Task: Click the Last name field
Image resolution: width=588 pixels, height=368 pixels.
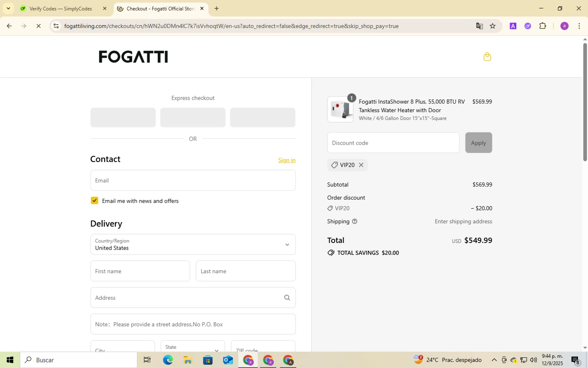Action: pyautogui.click(x=246, y=271)
